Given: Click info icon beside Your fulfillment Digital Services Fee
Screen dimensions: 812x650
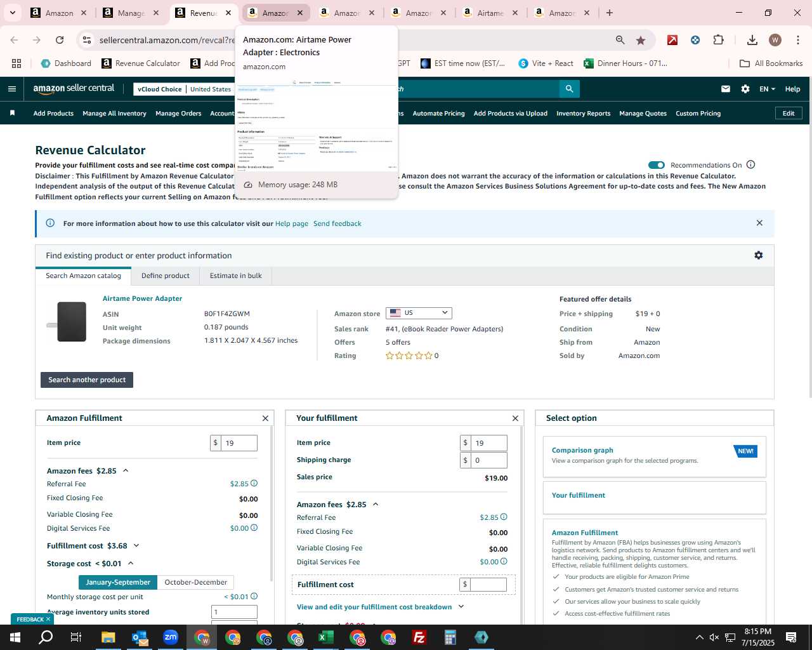Looking at the screenshot, I should [504, 561].
